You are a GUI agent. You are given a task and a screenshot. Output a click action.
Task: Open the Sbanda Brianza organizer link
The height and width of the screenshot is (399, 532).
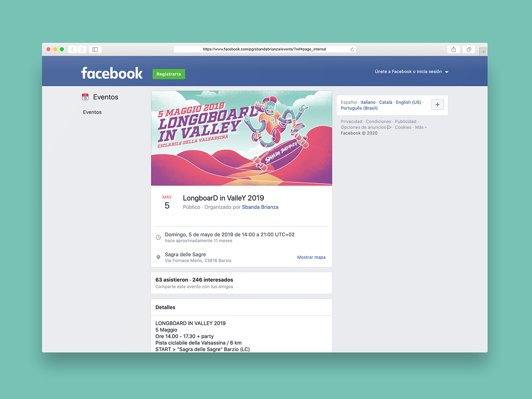pos(260,207)
